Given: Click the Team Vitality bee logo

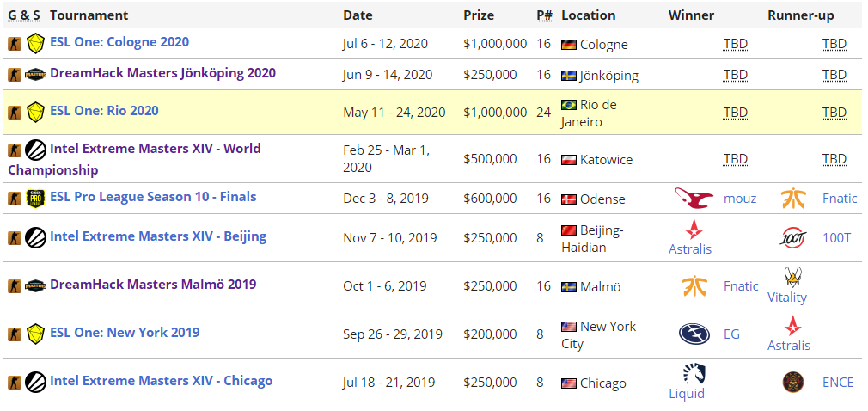Looking at the screenshot, I should coord(792,277).
